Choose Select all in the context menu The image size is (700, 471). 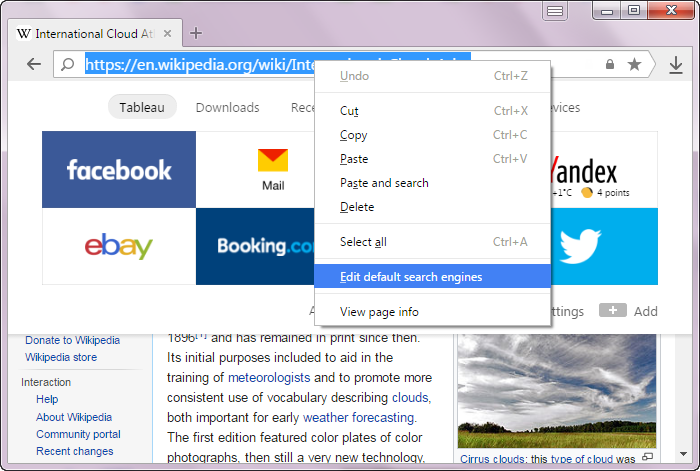point(432,242)
